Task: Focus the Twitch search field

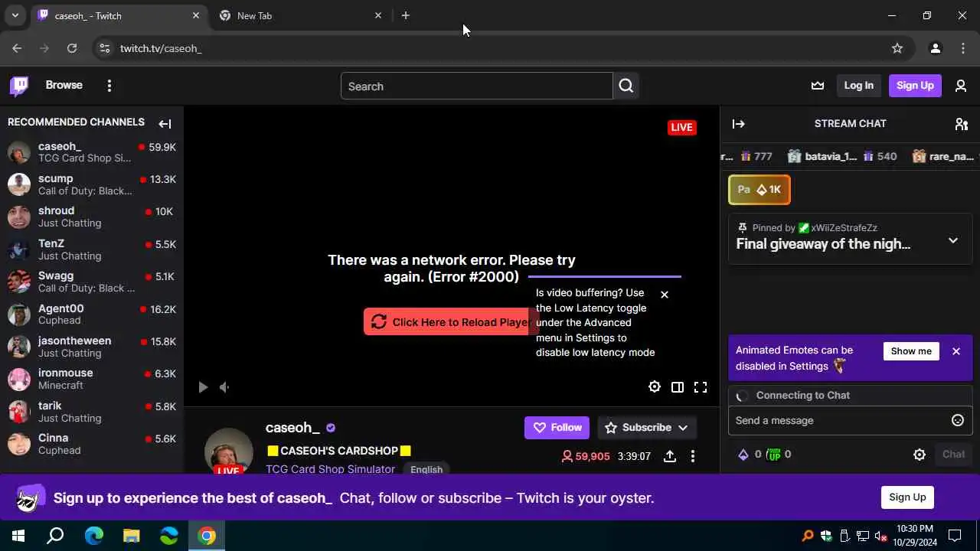Action: [x=476, y=86]
